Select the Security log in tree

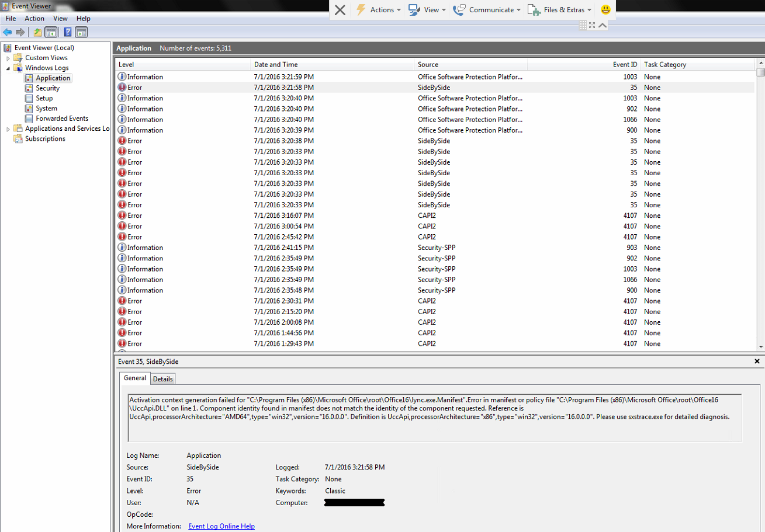(x=47, y=88)
